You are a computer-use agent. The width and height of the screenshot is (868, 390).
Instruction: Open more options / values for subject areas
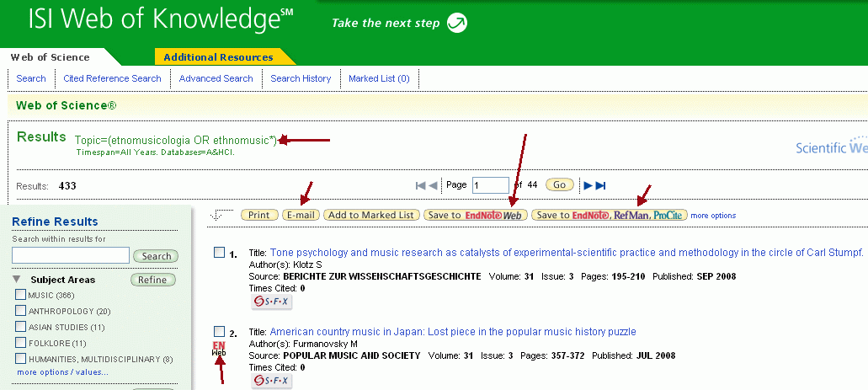tap(62, 371)
